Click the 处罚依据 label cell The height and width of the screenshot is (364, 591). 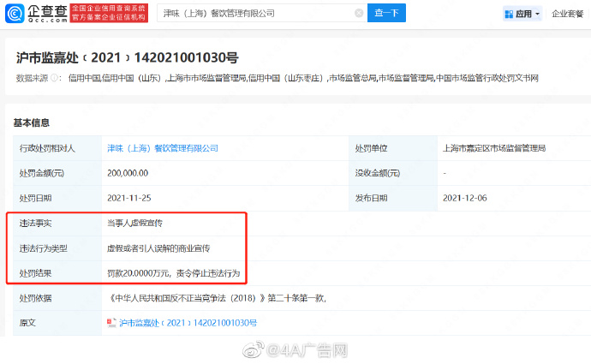coord(57,298)
